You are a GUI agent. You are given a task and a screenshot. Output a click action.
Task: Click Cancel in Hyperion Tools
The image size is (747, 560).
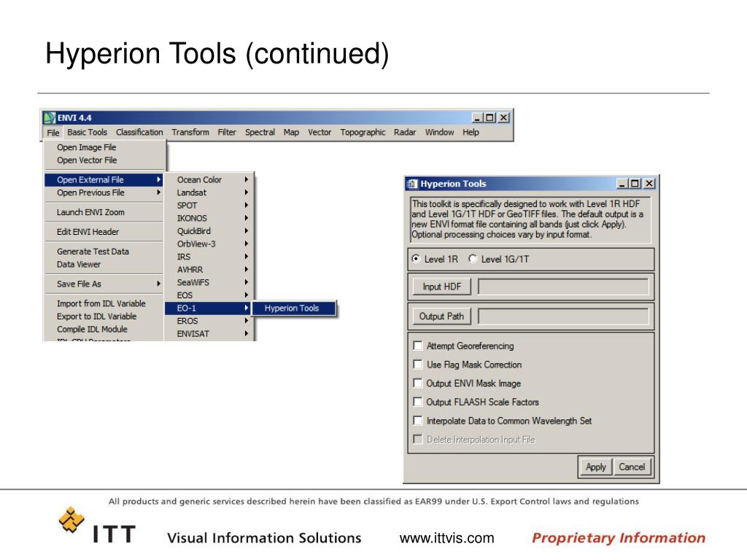pyautogui.click(x=632, y=467)
